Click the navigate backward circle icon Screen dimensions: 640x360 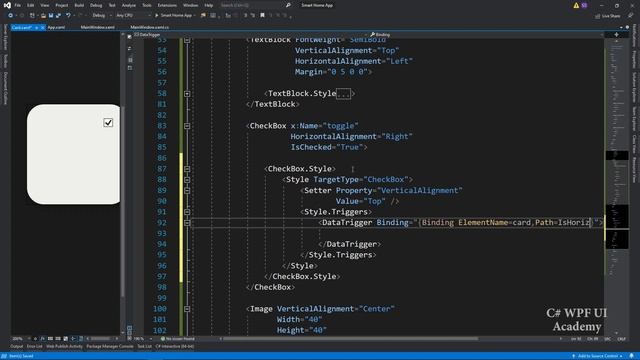point(10,16)
